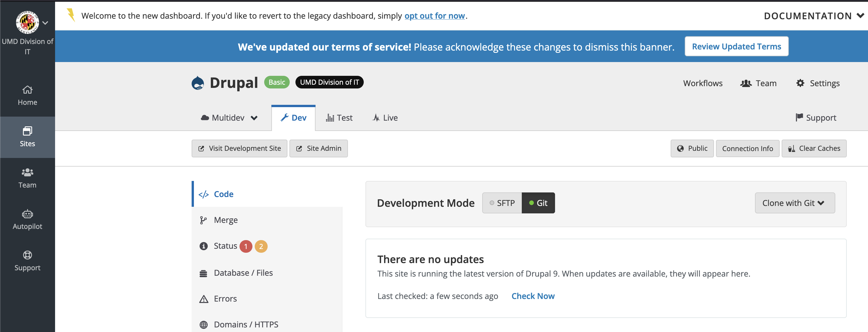The height and width of the screenshot is (332, 868).
Task: Select the Dev environment tab
Action: click(293, 118)
